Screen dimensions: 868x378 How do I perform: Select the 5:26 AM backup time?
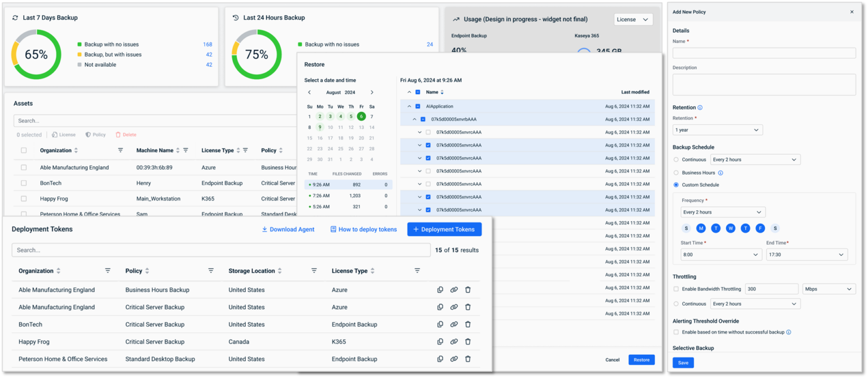tap(348, 207)
